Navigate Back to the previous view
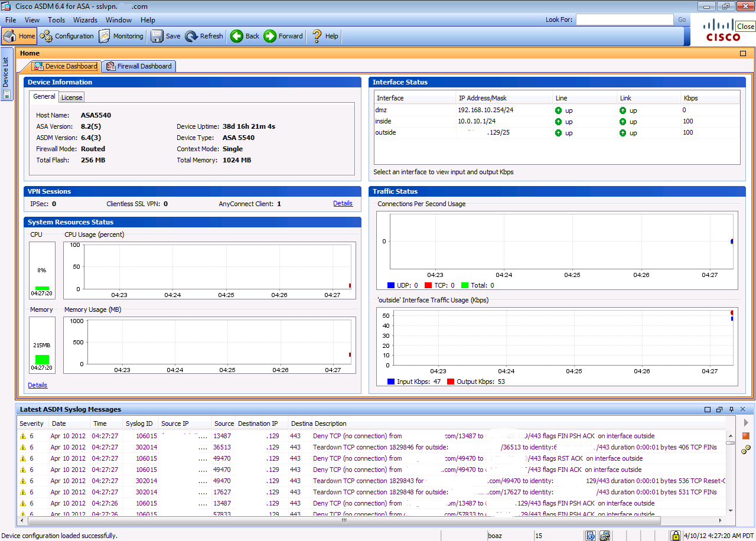 coord(244,35)
